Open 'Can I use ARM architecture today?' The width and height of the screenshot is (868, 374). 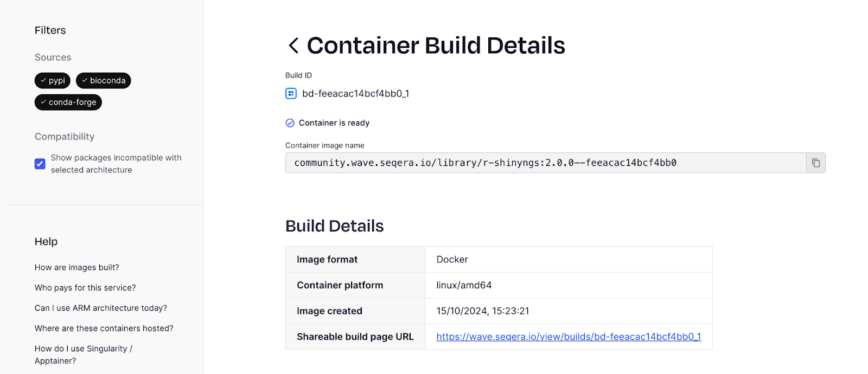(x=101, y=308)
